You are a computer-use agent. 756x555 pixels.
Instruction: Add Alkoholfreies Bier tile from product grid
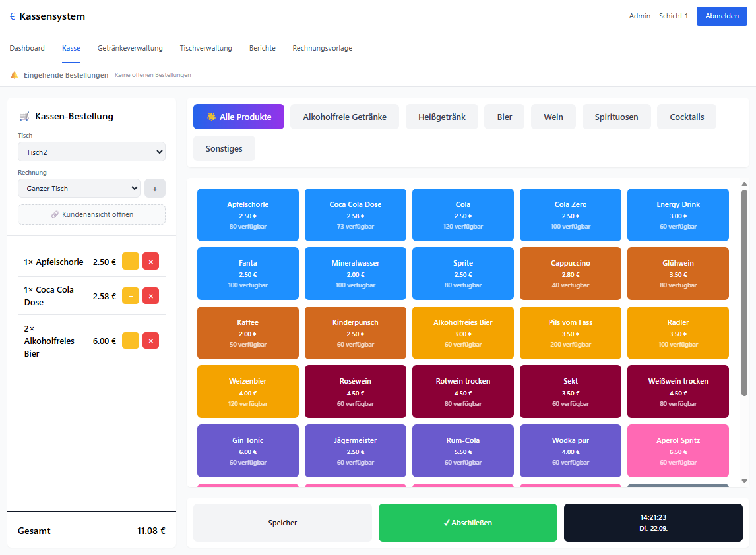coord(463,333)
